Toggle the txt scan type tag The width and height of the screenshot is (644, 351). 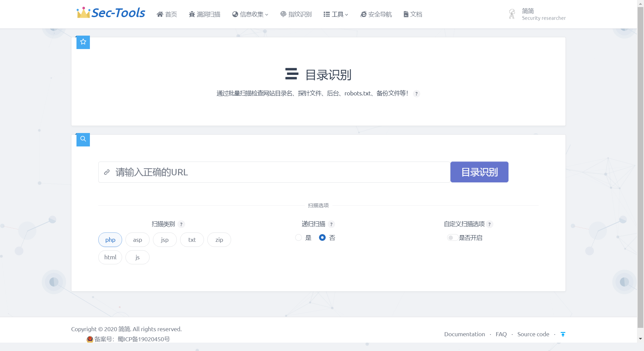(x=192, y=240)
